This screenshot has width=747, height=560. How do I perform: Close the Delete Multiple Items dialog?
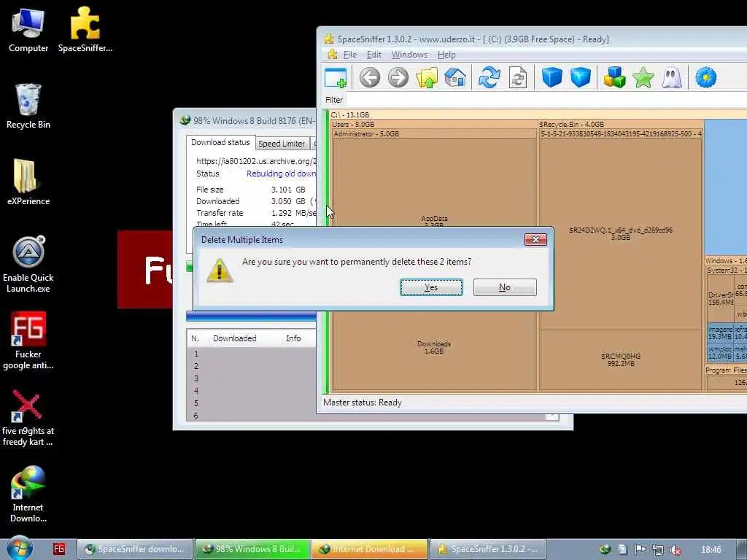point(535,239)
